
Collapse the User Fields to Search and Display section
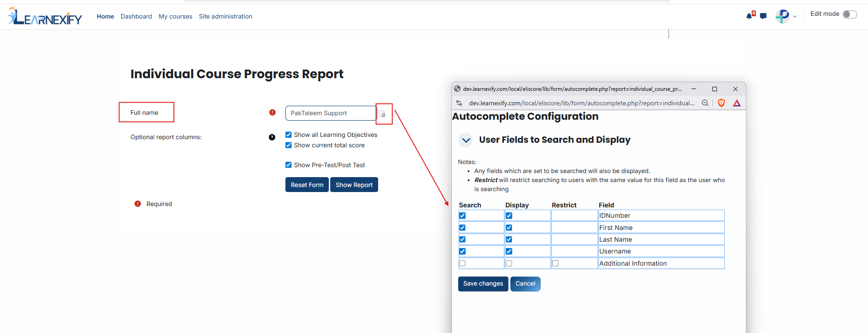click(x=466, y=140)
